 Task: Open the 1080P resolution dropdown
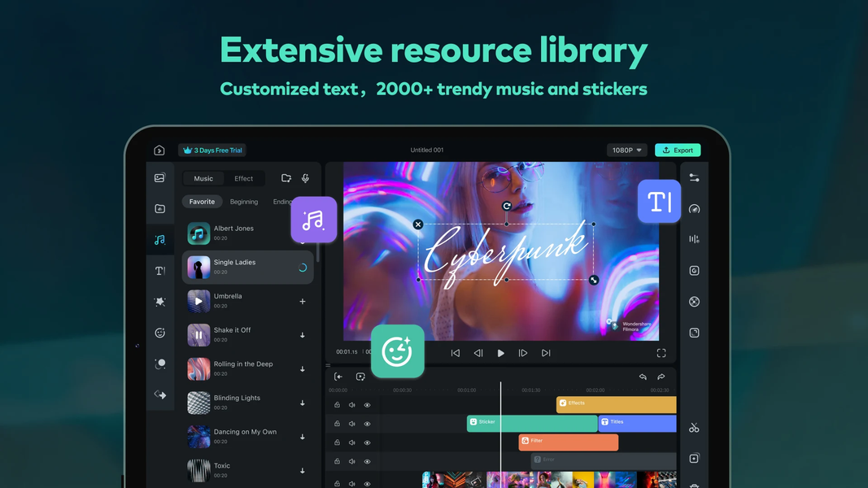click(626, 150)
